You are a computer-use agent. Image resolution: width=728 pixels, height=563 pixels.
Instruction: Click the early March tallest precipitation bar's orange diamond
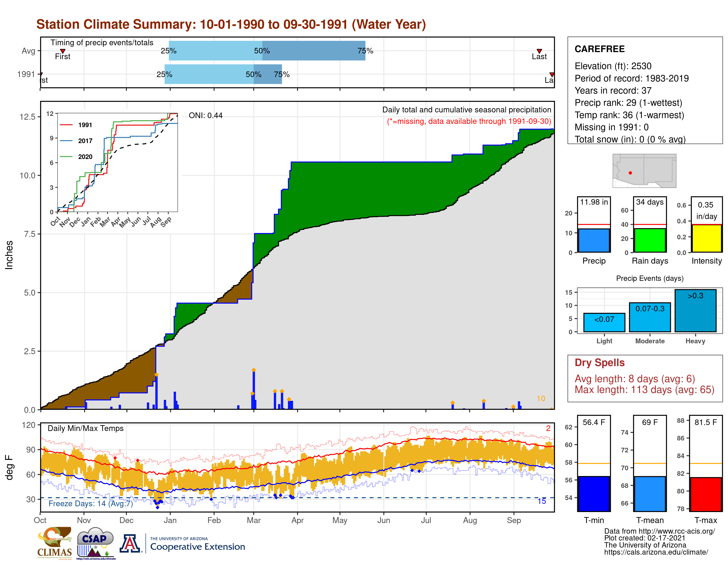coord(254,370)
